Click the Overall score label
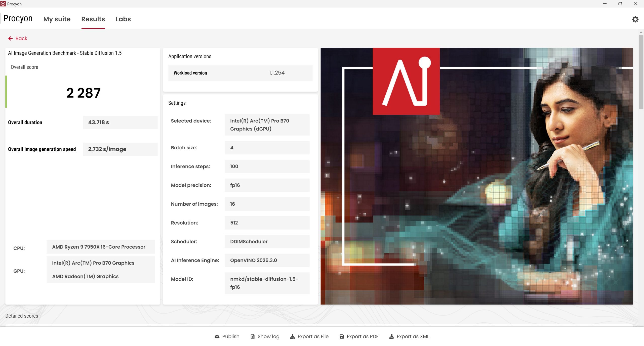644x346 pixels. point(24,67)
